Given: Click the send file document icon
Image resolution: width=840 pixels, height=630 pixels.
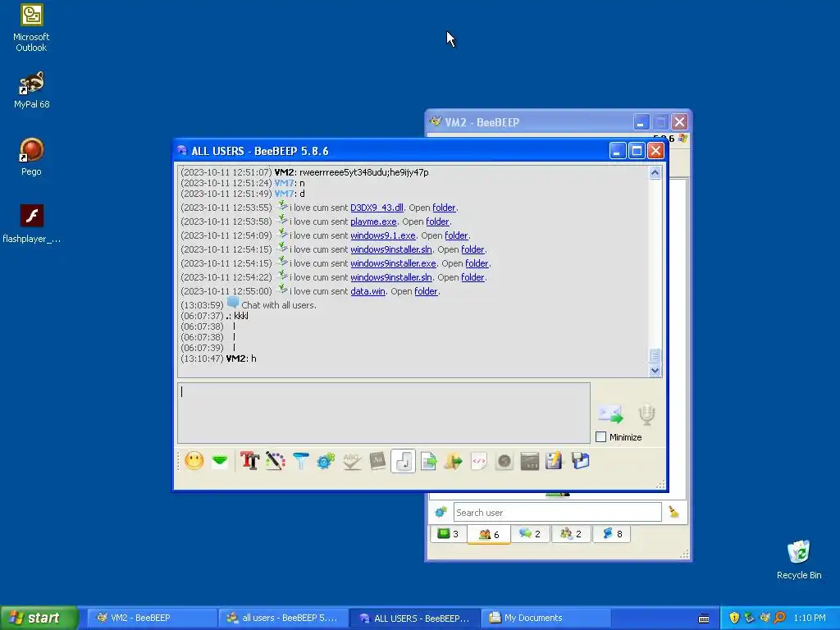Looking at the screenshot, I should (428, 461).
